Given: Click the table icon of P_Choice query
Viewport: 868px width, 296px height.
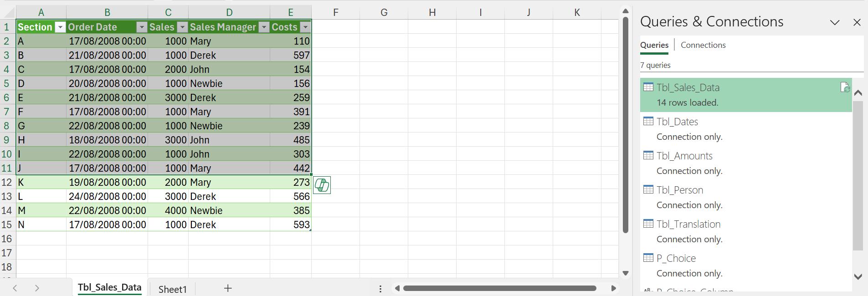Looking at the screenshot, I should coord(648,258).
